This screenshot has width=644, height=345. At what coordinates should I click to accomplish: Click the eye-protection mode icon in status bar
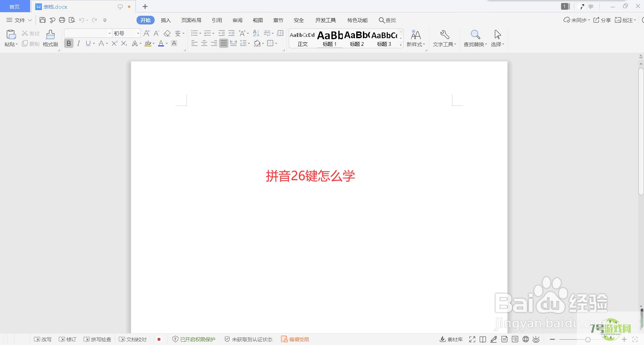[536, 339]
